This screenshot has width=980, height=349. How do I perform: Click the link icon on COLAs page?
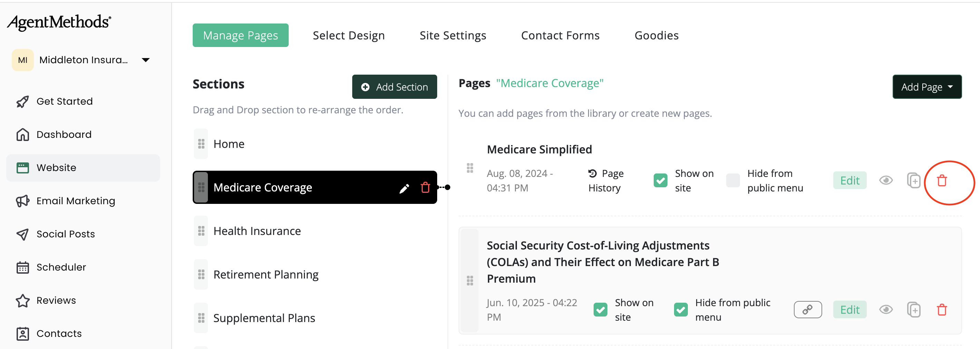point(807,310)
